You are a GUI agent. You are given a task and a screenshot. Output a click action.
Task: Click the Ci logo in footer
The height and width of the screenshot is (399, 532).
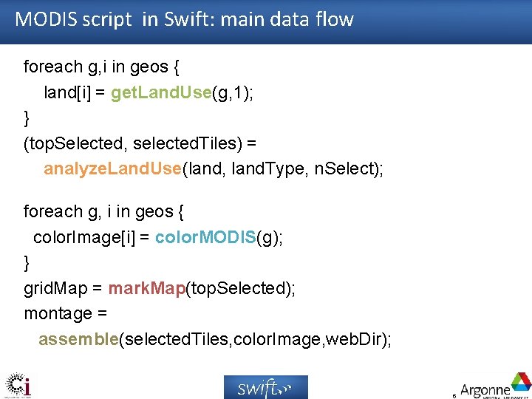[18, 385]
